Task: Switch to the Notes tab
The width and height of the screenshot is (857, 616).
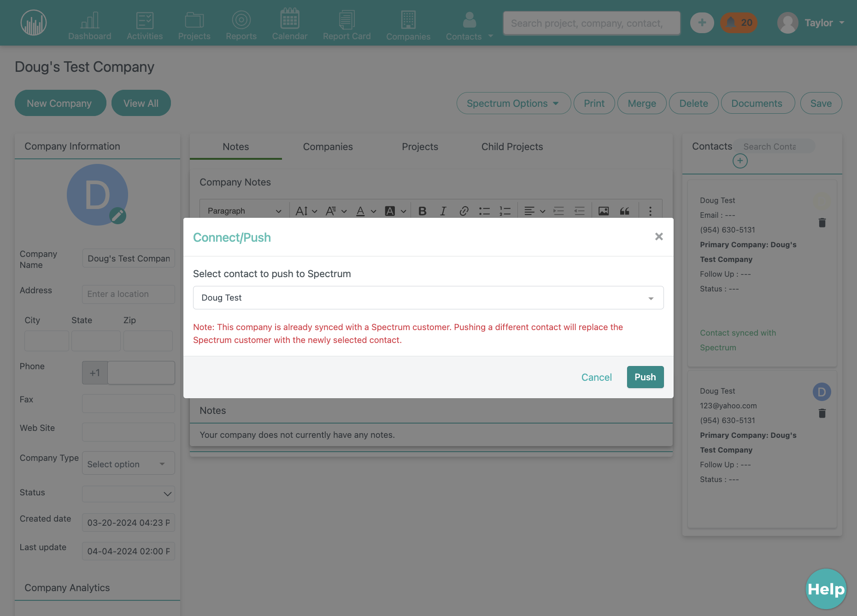Action: 236,147
